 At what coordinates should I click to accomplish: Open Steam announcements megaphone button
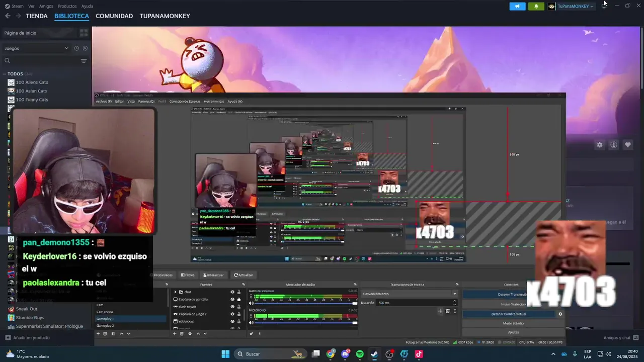[x=517, y=6]
